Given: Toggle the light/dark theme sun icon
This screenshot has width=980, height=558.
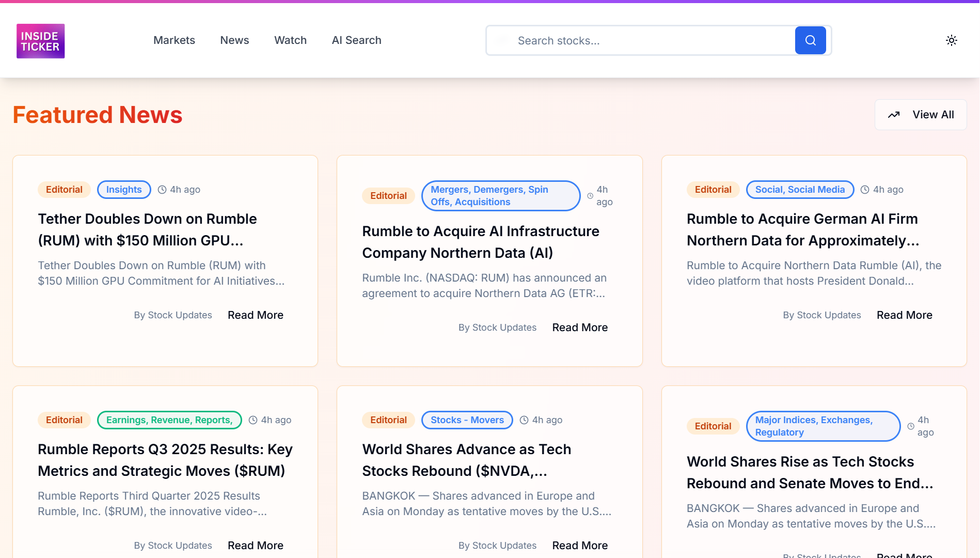Looking at the screenshot, I should click(951, 40).
